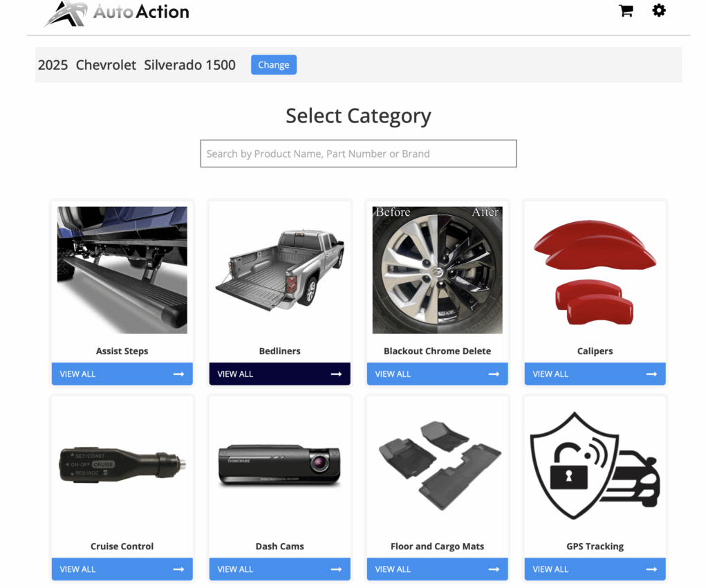Viewport: 708px width, 588px height.
Task: Open the Blackout Chrome Delete wheel image
Action: coord(437,270)
